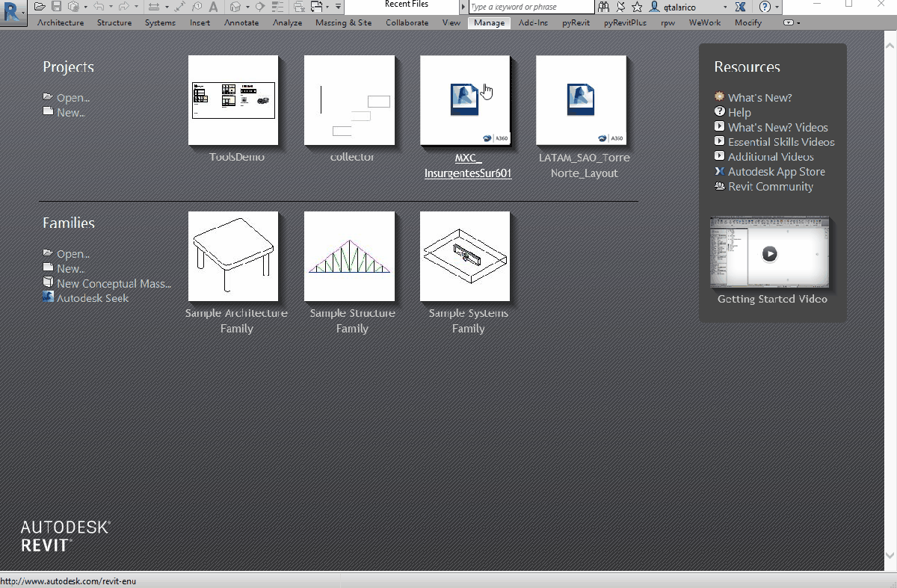Play the Getting Started Video
The image size is (897, 588).
point(769,254)
